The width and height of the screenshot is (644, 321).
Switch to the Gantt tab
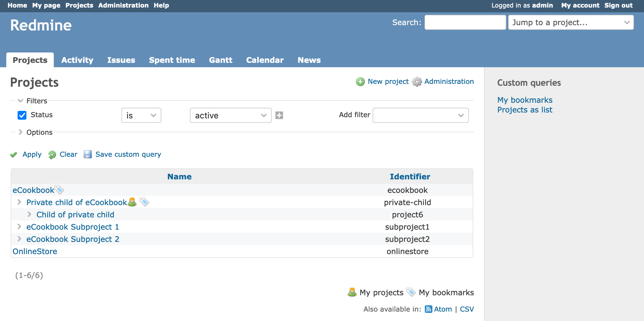(220, 60)
